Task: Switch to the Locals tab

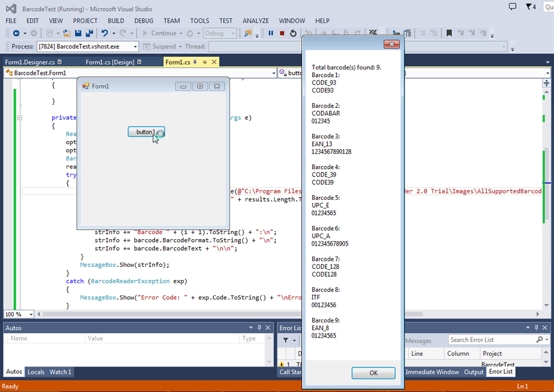Action: [x=36, y=372]
